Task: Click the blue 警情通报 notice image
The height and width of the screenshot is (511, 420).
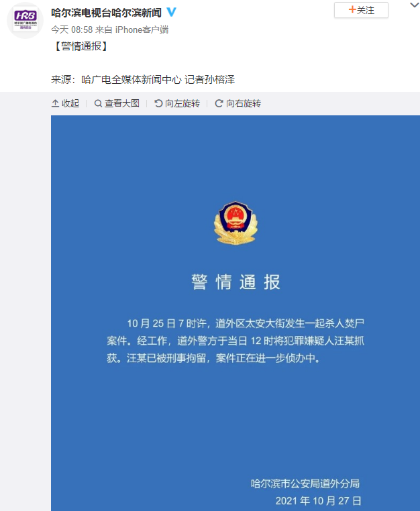Action: [235, 313]
